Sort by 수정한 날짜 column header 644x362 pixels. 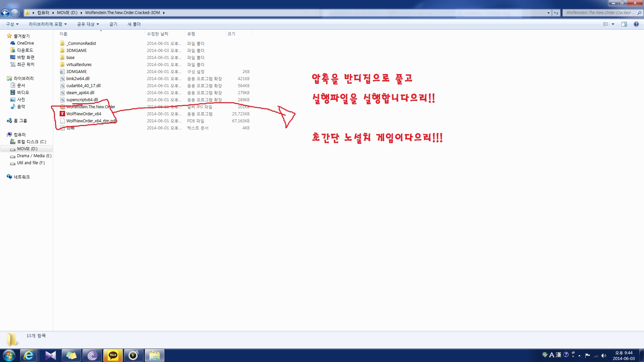[x=165, y=34]
